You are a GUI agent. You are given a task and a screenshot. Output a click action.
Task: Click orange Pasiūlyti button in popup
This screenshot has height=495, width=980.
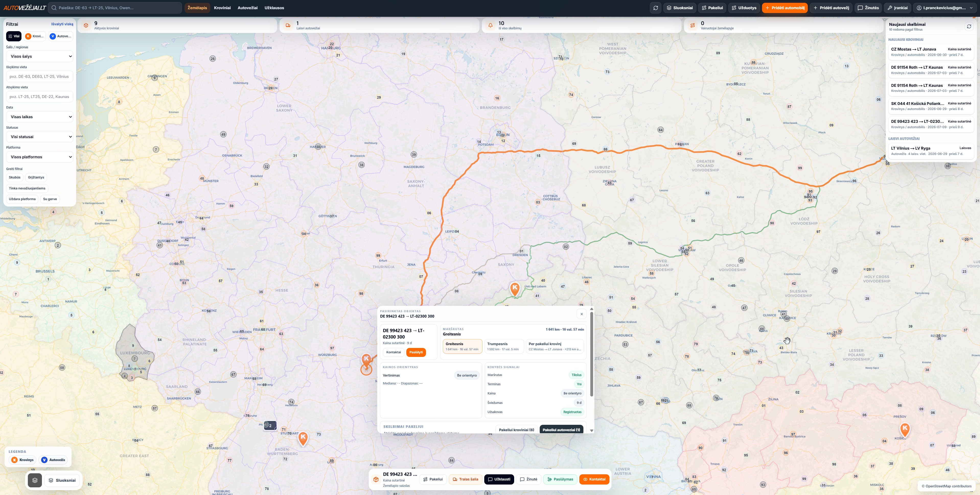416,352
